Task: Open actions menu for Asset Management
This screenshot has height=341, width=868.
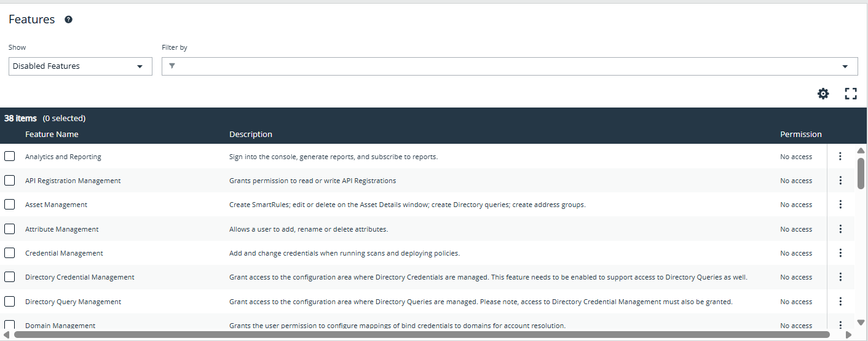Action: pos(840,205)
